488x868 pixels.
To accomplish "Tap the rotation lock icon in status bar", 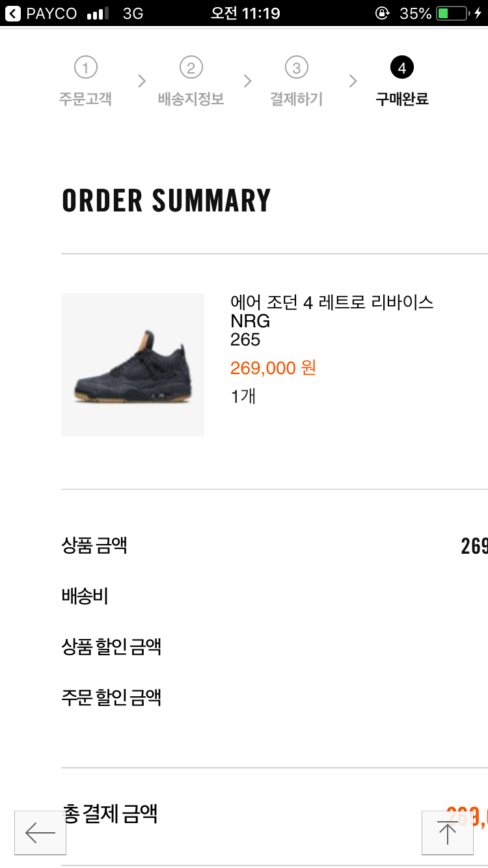I will (383, 13).
